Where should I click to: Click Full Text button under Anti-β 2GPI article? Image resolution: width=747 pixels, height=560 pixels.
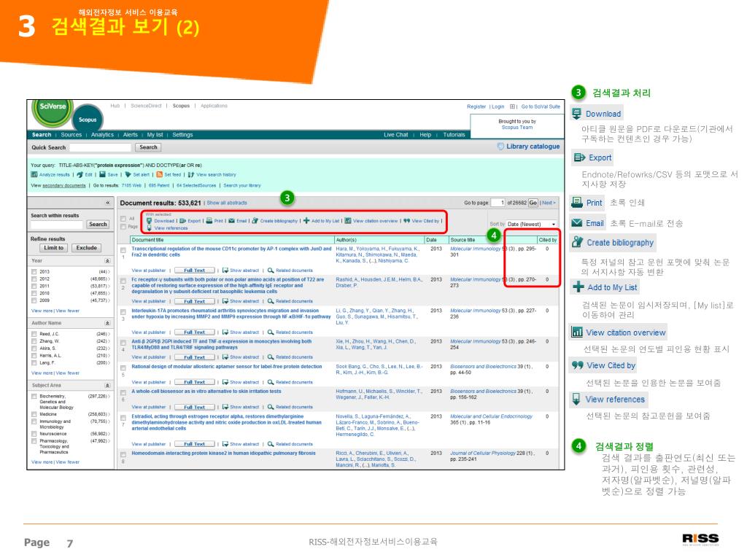[x=194, y=357]
